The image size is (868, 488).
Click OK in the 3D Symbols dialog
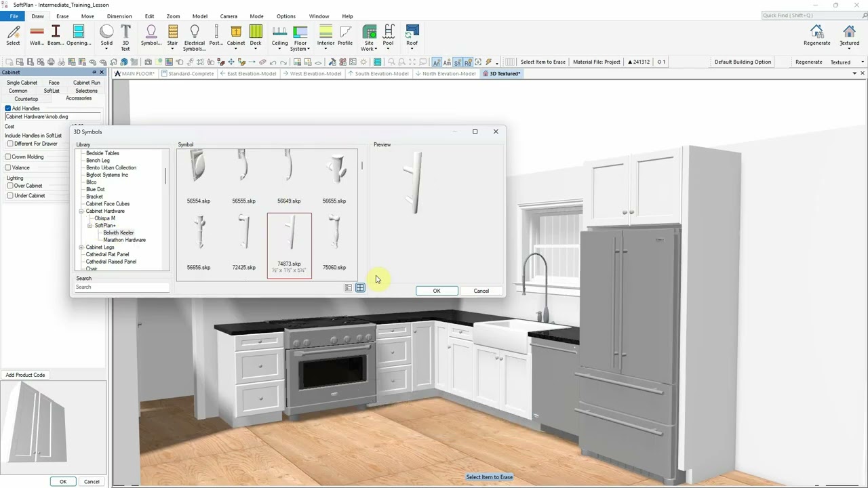click(437, 291)
